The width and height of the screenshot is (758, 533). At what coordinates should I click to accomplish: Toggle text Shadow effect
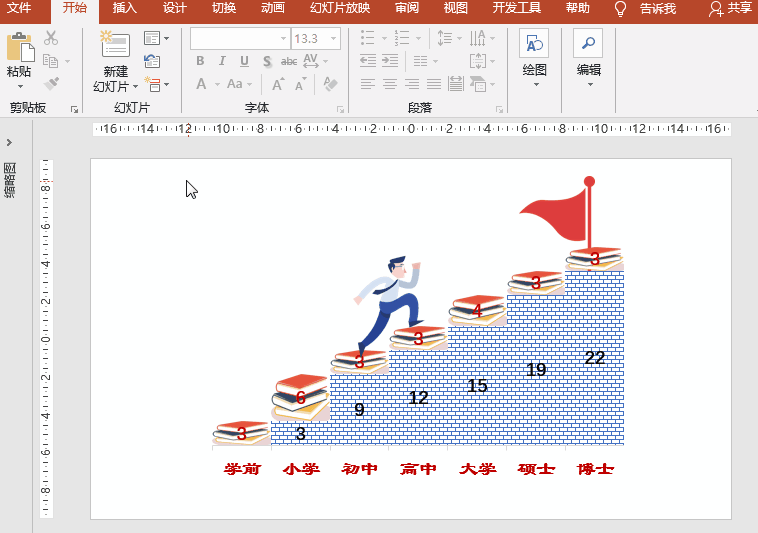pyautogui.click(x=267, y=61)
